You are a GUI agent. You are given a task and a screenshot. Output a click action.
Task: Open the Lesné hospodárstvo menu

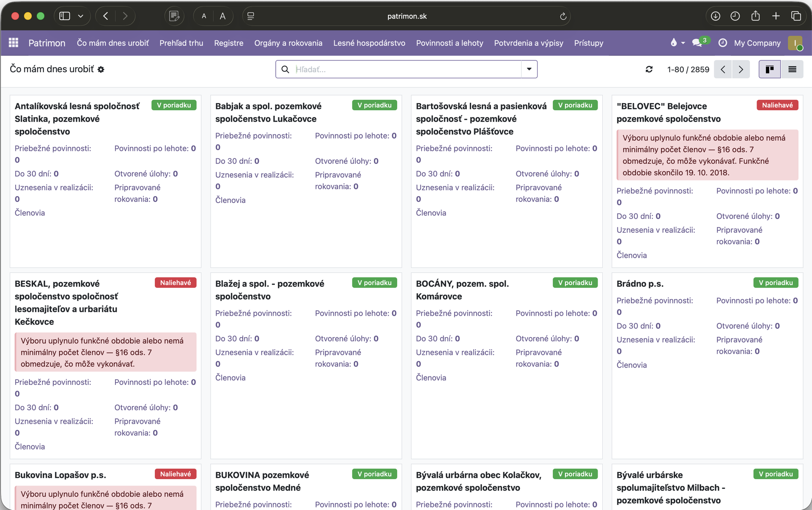click(x=369, y=43)
